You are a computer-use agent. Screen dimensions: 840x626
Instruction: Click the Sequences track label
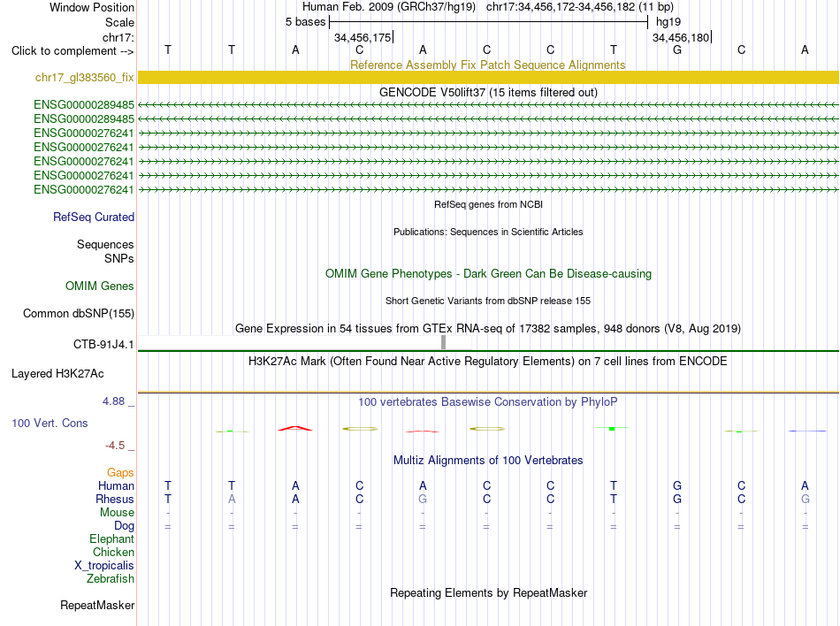(x=105, y=244)
